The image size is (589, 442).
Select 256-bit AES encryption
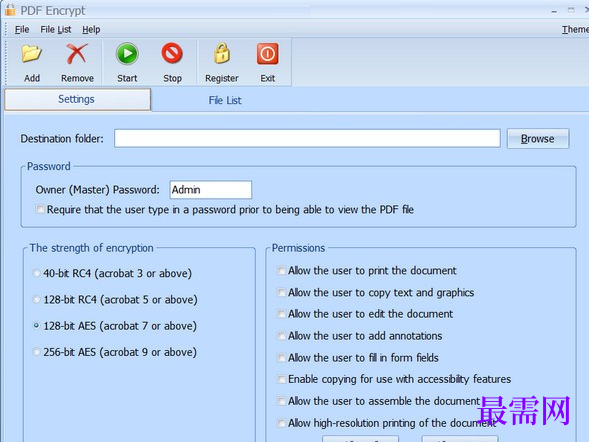tap(36, 352)
